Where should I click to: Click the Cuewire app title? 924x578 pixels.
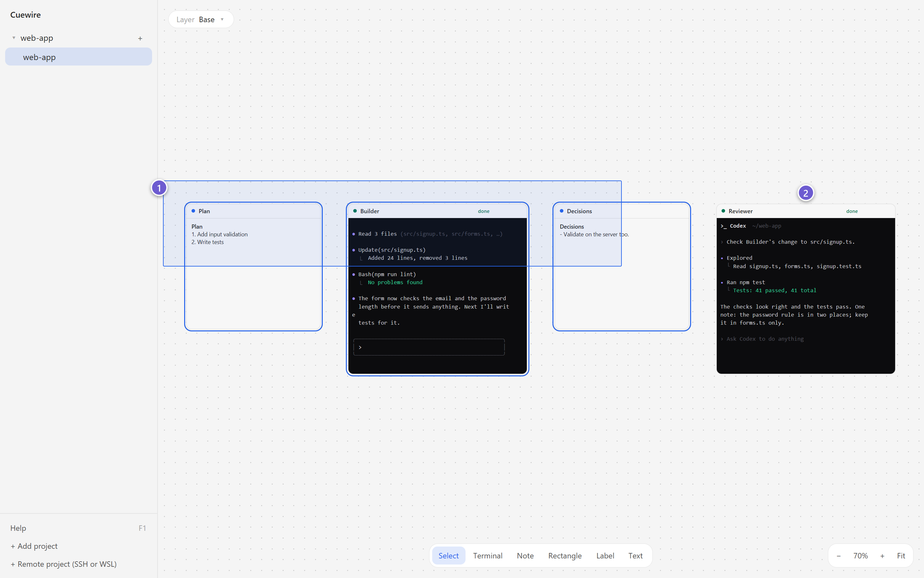[25, 14]
